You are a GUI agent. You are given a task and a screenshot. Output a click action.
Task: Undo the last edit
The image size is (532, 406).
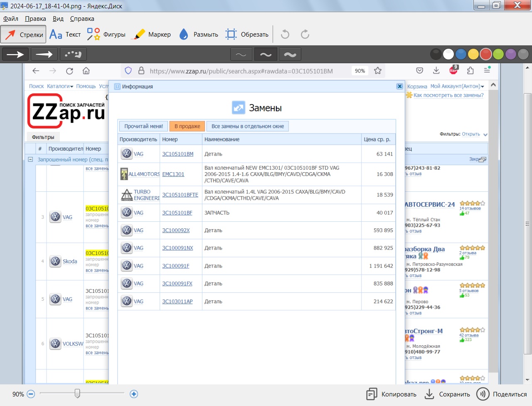click(285, 35)
